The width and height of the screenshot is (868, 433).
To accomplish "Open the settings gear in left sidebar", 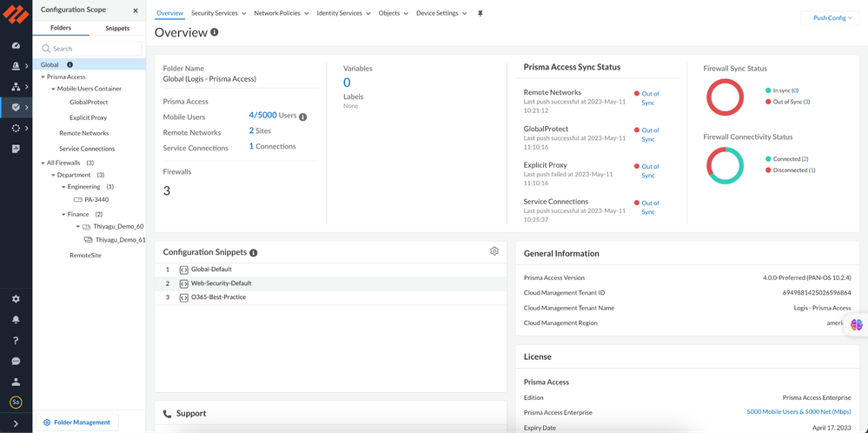I will (x=16, y=298).
